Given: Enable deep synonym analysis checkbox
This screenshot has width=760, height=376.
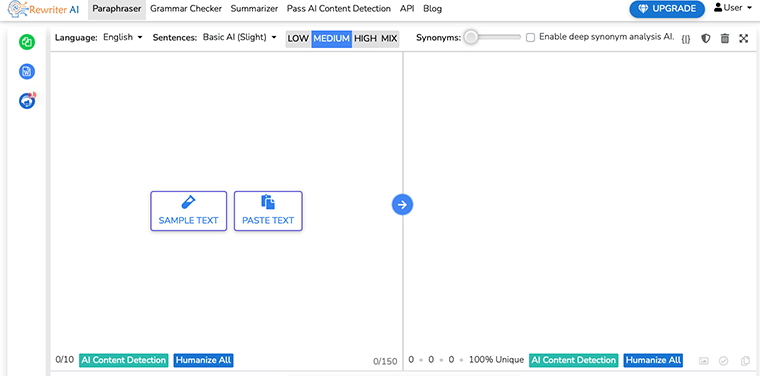Looking at the screenshot, I should coord(530,37).
